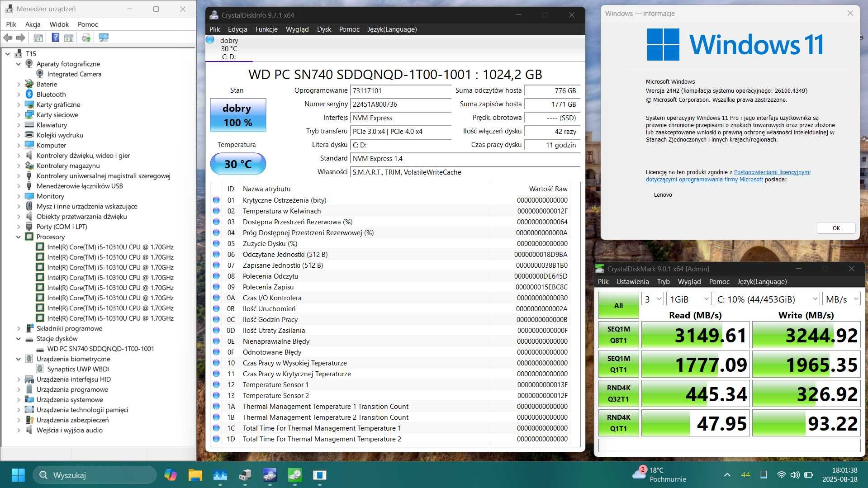This screenshot has height=488, width=868.
Task: Open Akcja menu in Device Manager
Action: [x=33, y=24]
